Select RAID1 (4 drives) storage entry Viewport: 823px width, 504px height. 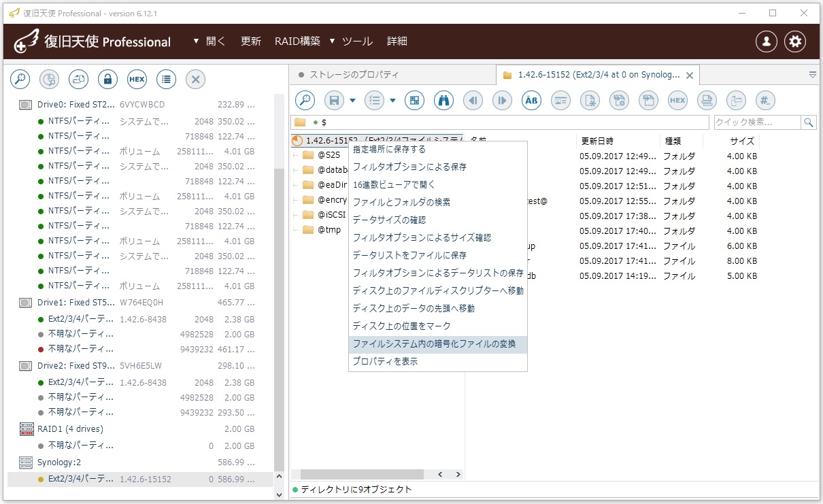[x=139, y=429]
